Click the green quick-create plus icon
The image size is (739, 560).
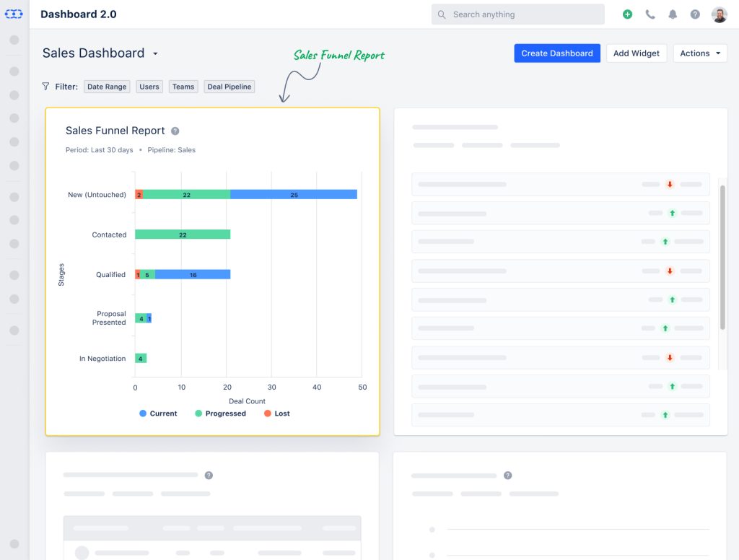pos(627,14)
